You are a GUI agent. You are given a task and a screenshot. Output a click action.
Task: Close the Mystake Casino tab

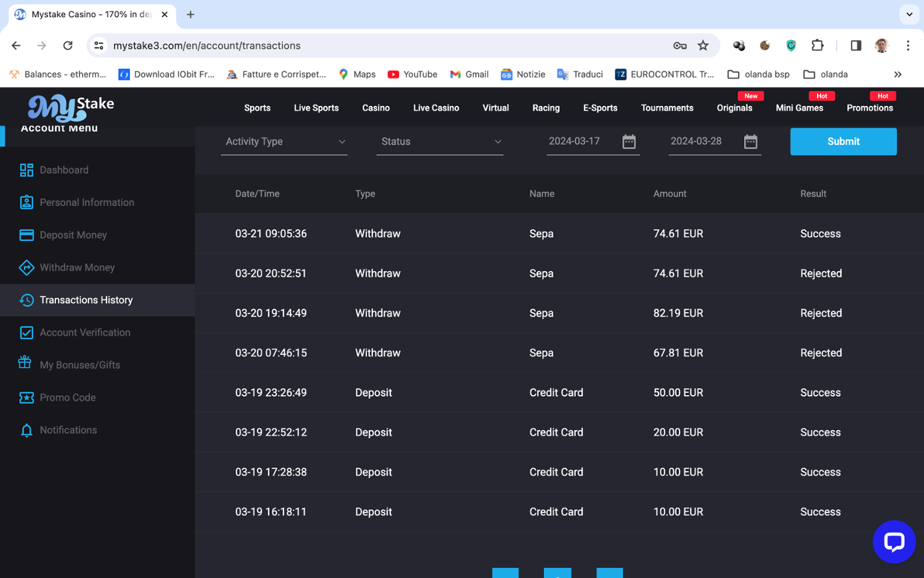tap(164, 14)
